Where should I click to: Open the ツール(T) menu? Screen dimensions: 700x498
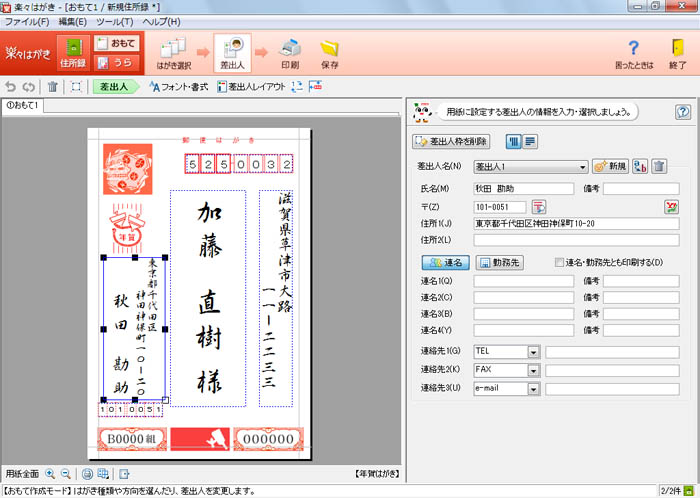[x=115, y=21]
